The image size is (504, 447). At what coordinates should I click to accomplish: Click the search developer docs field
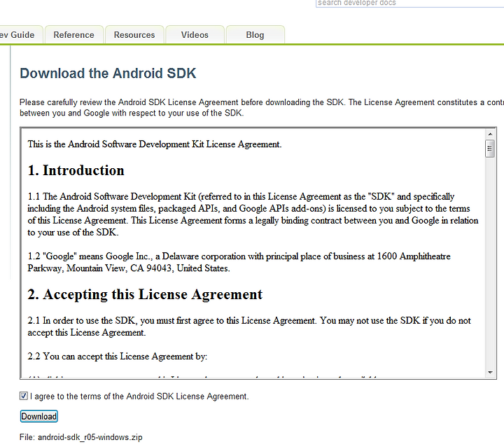point(409,4)
